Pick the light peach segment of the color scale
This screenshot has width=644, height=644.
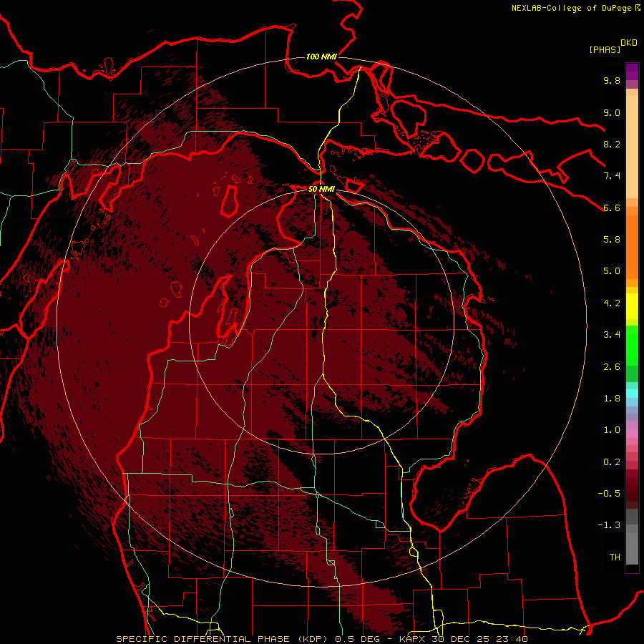tap(632, 147)
